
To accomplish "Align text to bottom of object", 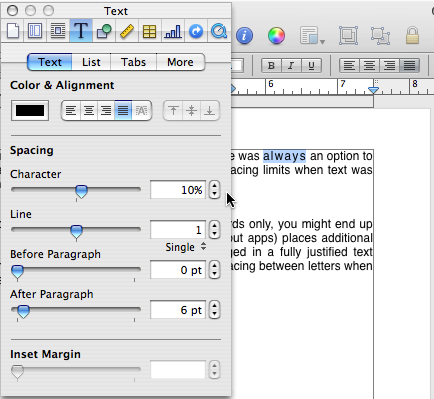I will pyautogui.click(x=210, y=110).
